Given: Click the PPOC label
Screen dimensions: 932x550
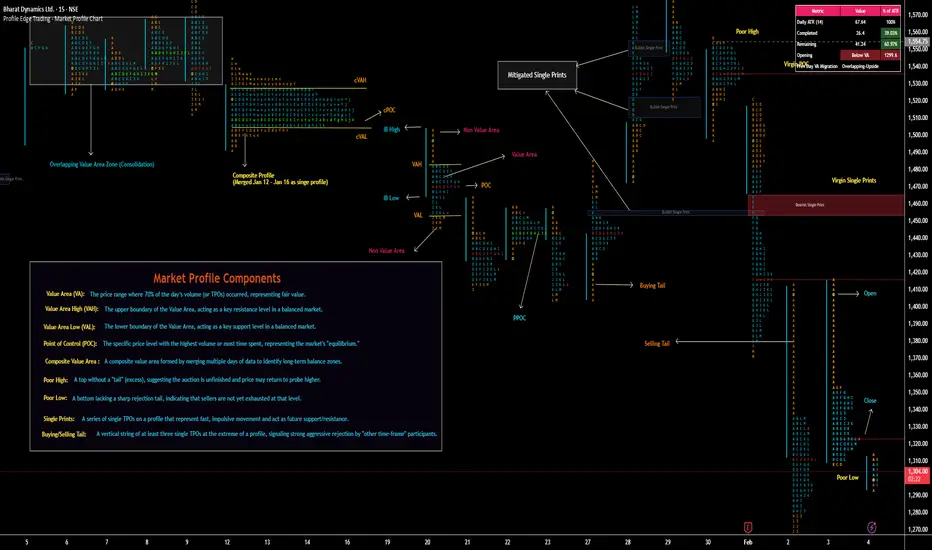Looking at the screenshot, I should (519, 318).
